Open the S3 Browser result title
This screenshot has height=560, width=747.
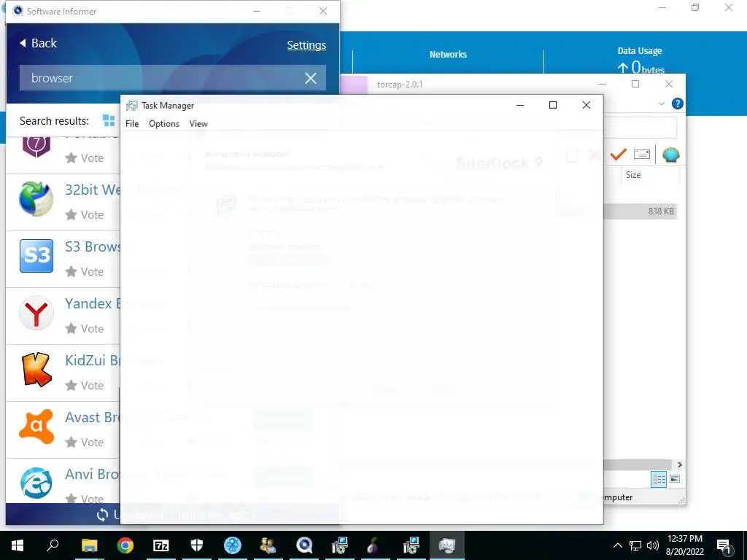pyautogui.click(x=93, y=246)
